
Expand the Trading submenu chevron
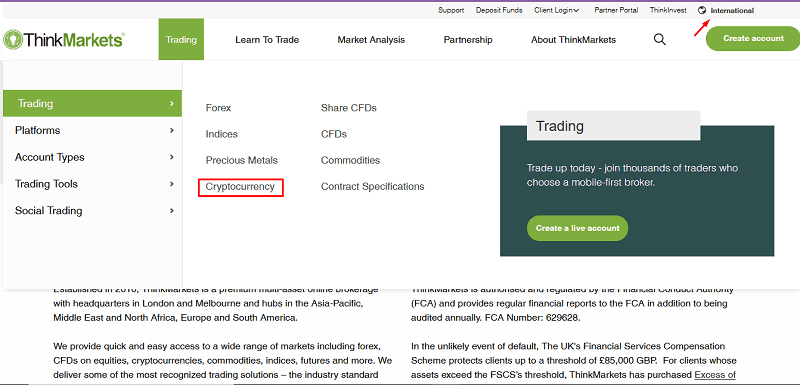[172, 104]
